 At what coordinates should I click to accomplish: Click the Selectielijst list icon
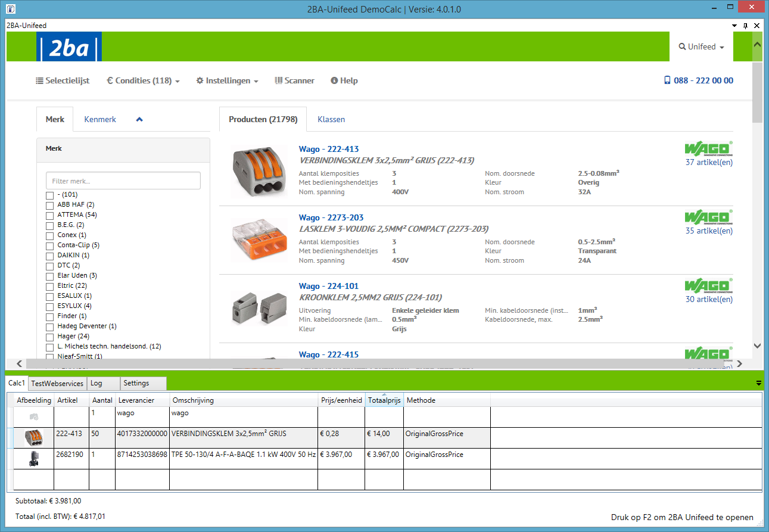tap(39, 80)
